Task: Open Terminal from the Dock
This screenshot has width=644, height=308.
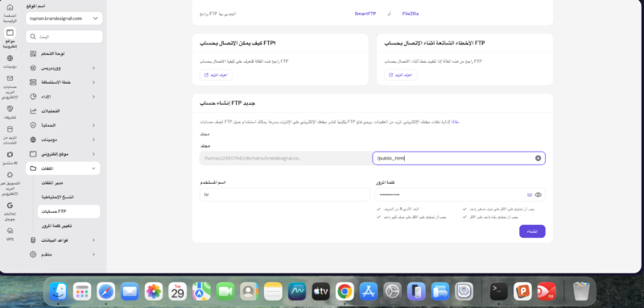Action: point(498,292)
